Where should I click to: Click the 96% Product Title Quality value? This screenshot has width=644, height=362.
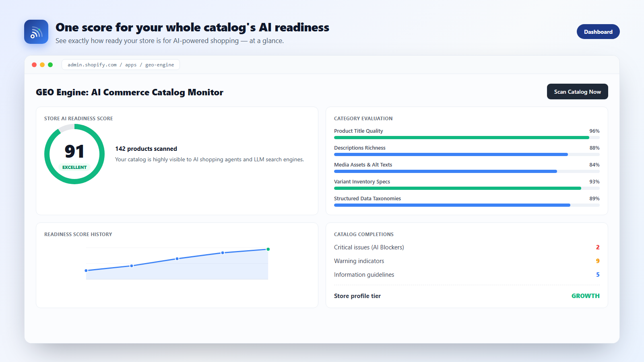(594, 131)
